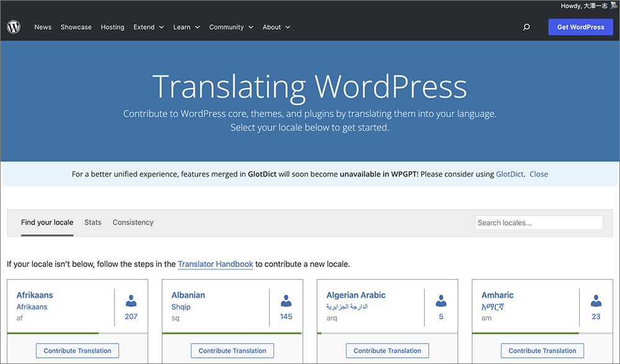This screenshot has width=620, height=364.
Task: Click the Albanian contributors person icon
Action: pos(286,301)
